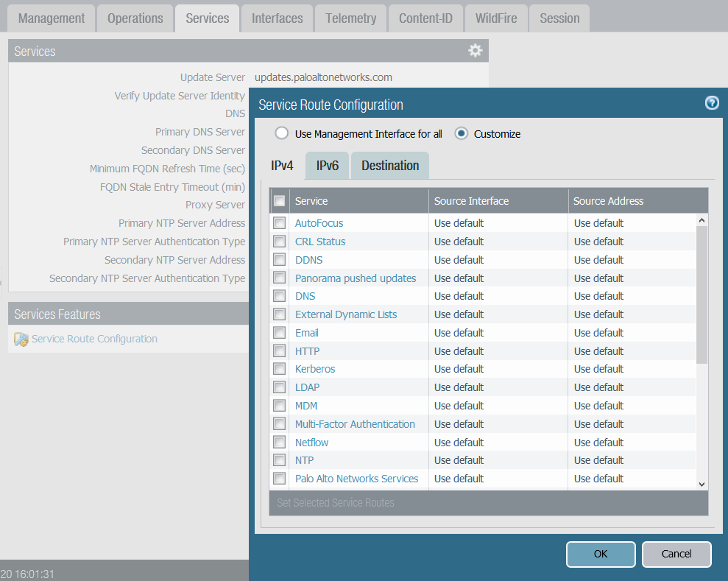Screen dimensions: 728x581
Task: Toggle the select-all services header checkbox
Action: coord(279,200)
